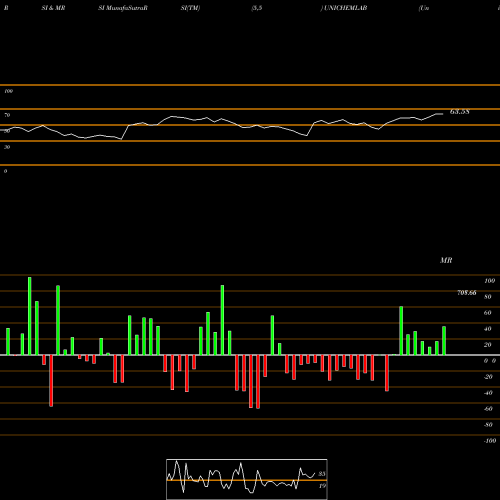Click the value 19 in mini chart
This screenshot has width=500, height=500.
click(322, 486)
